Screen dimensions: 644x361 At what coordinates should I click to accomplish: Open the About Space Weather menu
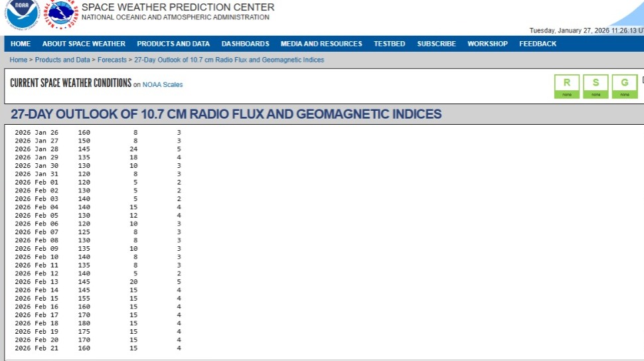(x=84, y=44)
